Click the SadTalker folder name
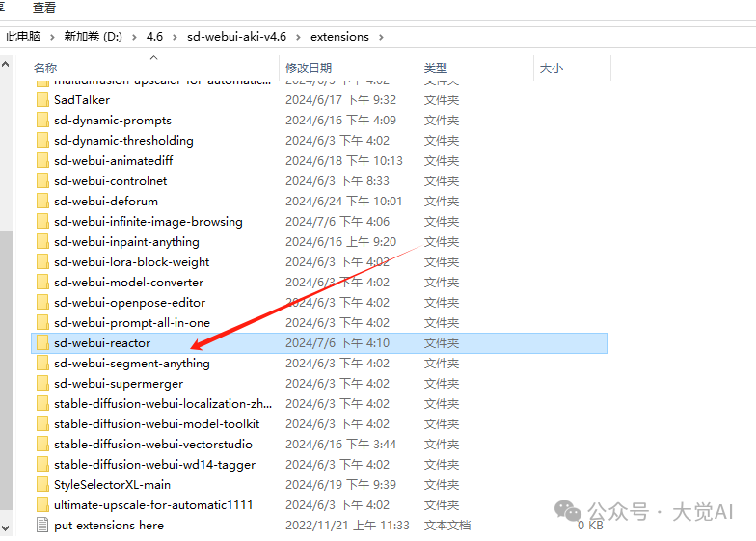The width and height of the screenshot is (756, 541). click(82, 100)
